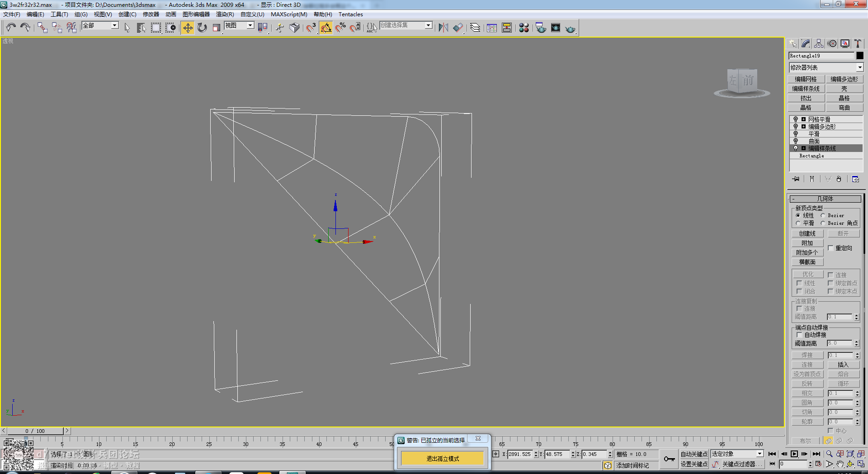This screenshot has height=474, width=868.
Task: Activate the Select and Rotate tool
Action: tap(202, 28)
